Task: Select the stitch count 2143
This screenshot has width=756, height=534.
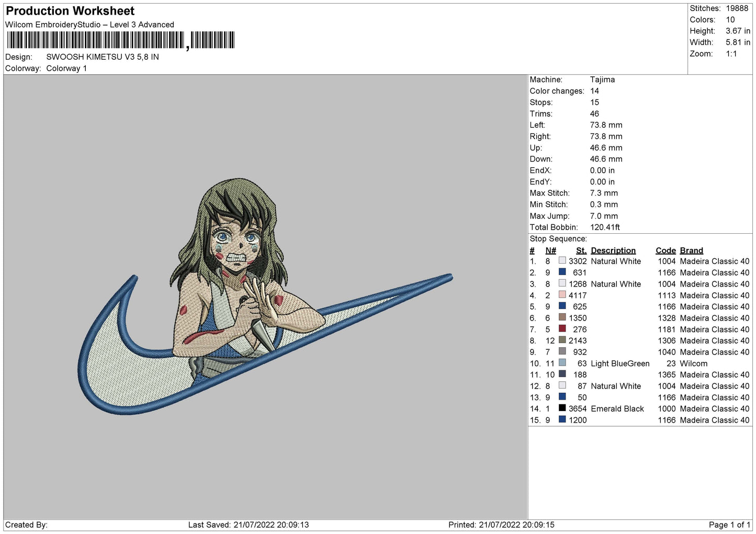Action: point(578,341)
